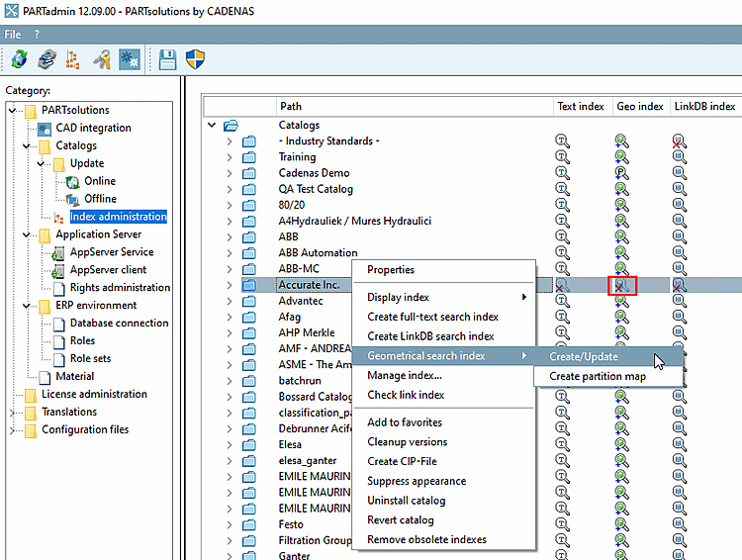The width and height of the screenshot is (742, 560).
Task: Click the gears settings toolbar icon
Action: pos(129,59)
